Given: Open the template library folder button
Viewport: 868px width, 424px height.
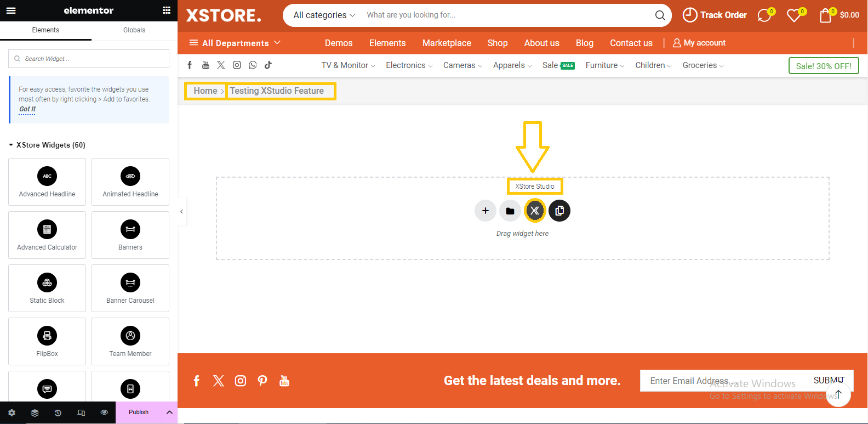Looking at the screenshot, I should point(510,211).
